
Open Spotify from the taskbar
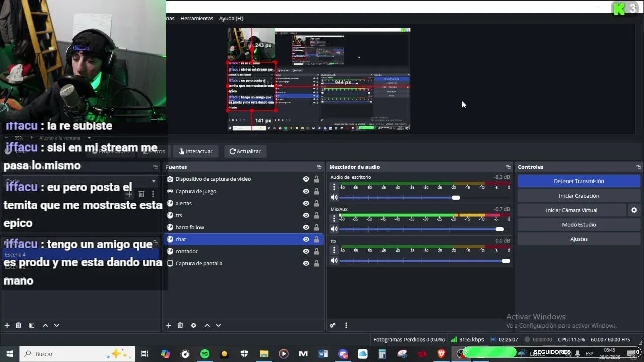click(205, 354)
